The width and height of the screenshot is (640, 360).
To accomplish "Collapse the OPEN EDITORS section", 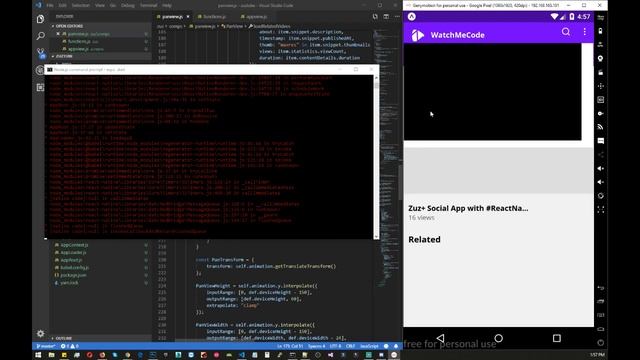I will coord(100,26).
